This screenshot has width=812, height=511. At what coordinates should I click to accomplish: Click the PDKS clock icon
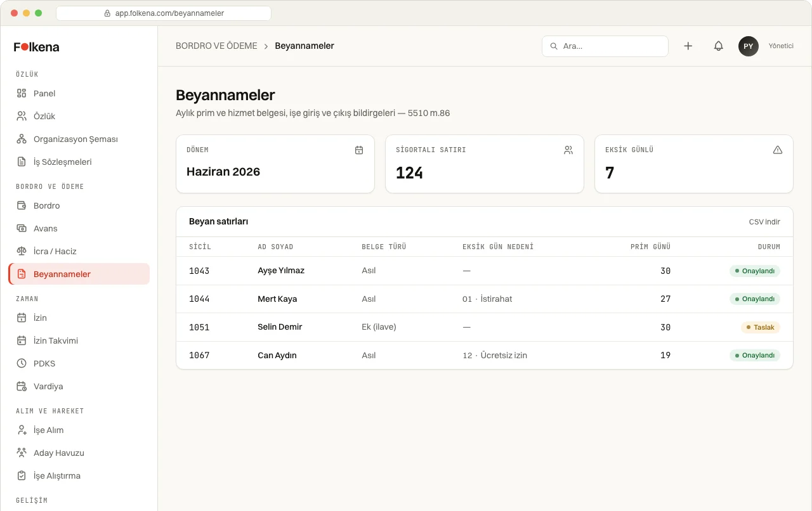[22, 363]
